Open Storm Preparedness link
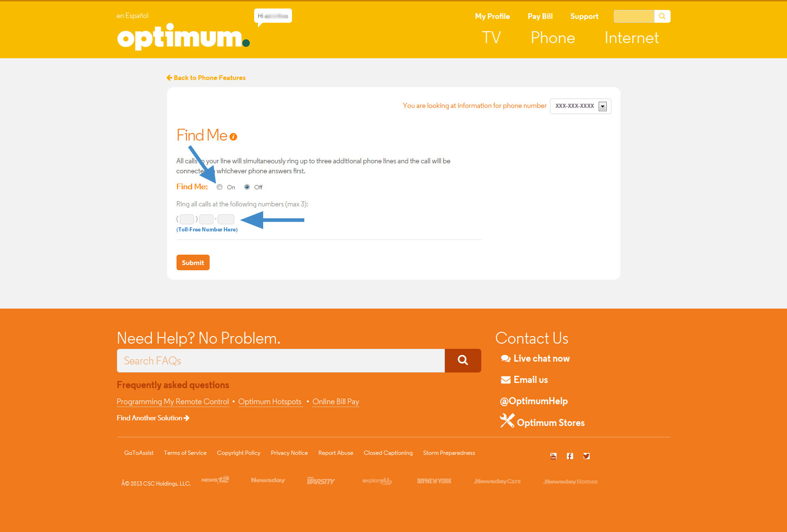The image size is (787, 532). 449,453
